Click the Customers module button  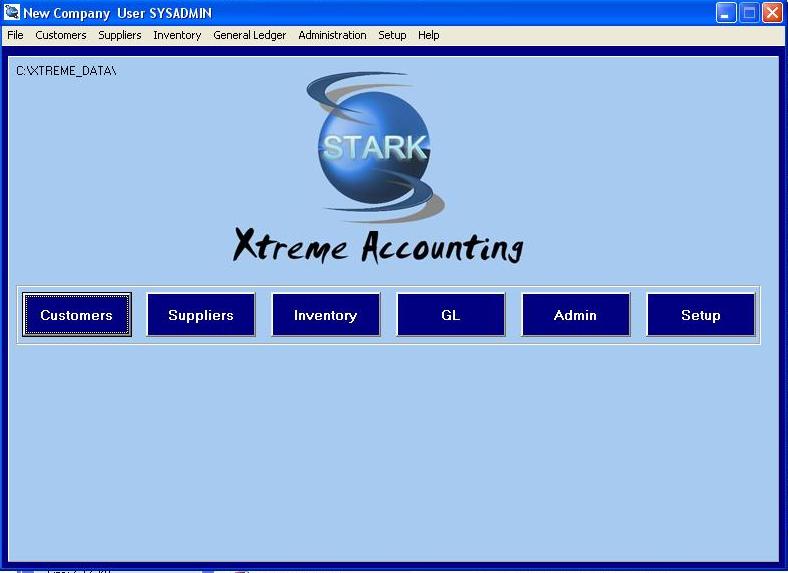tap(77, 315)
